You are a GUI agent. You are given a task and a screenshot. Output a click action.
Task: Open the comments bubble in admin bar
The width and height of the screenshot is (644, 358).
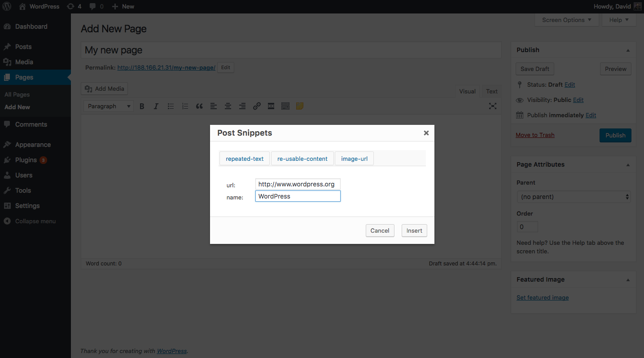(96, 6)
